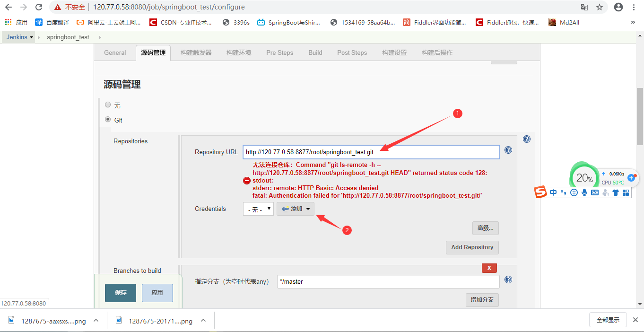Expand options for 1287675-aaxsxs....png download
Screen dimensions: 644x332
(96, 320)
